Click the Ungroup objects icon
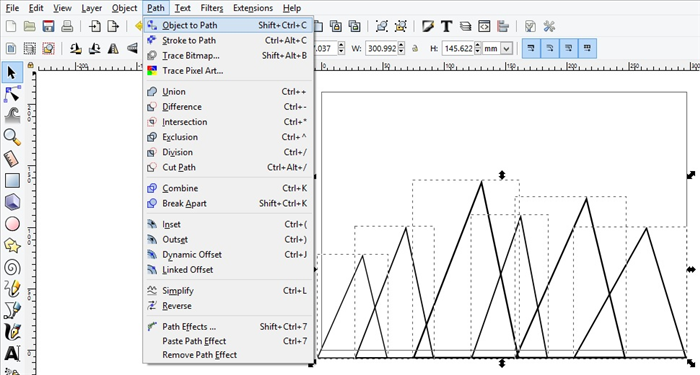 [x=400, y=26]
